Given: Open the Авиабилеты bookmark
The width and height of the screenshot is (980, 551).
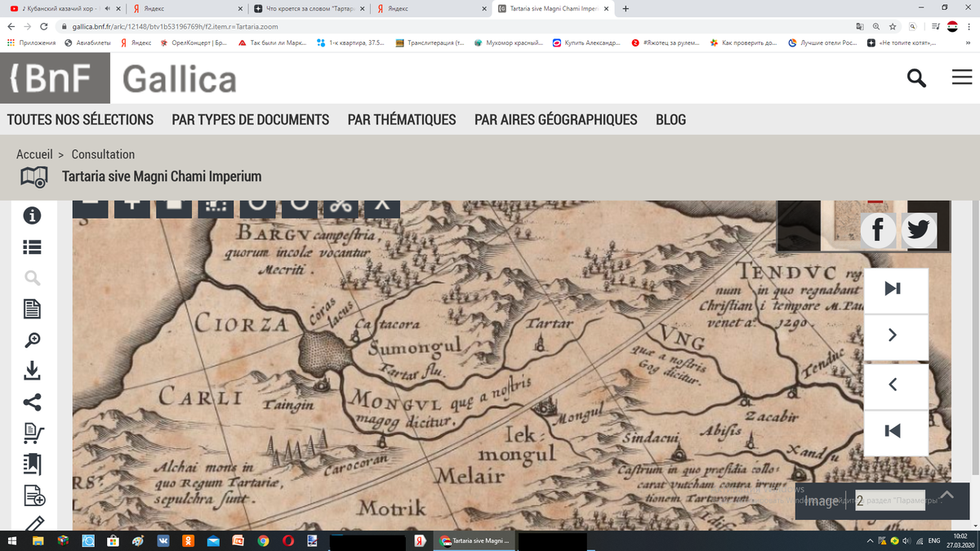Looking at the screenshot, I should (87, 42).
